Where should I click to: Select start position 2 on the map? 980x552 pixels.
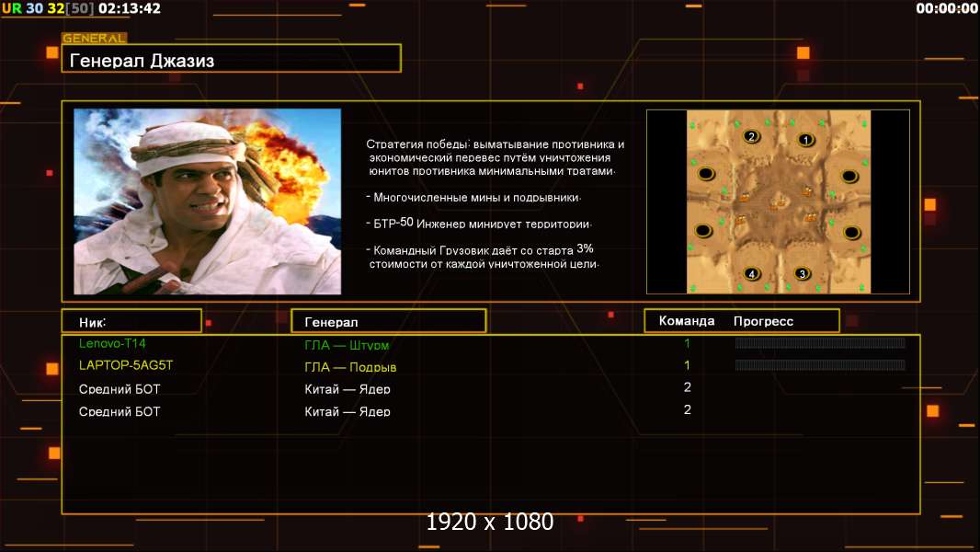pos(752,136)
